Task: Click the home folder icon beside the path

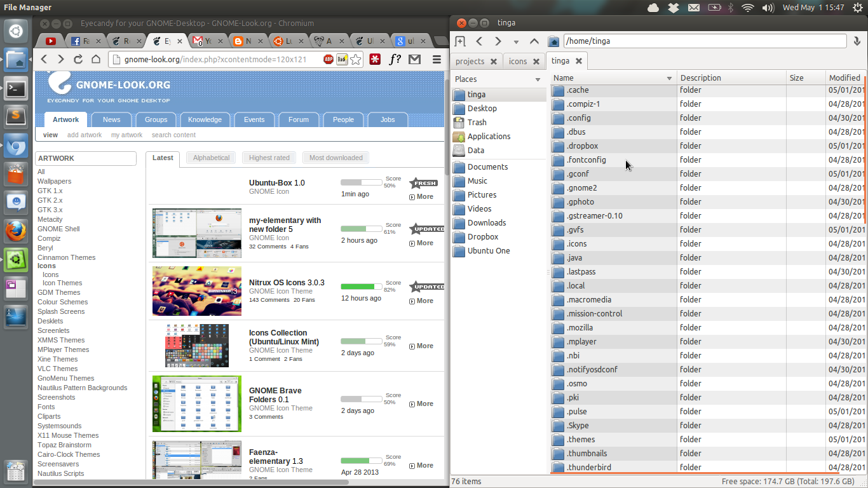Action: click(x=553, y=41)
